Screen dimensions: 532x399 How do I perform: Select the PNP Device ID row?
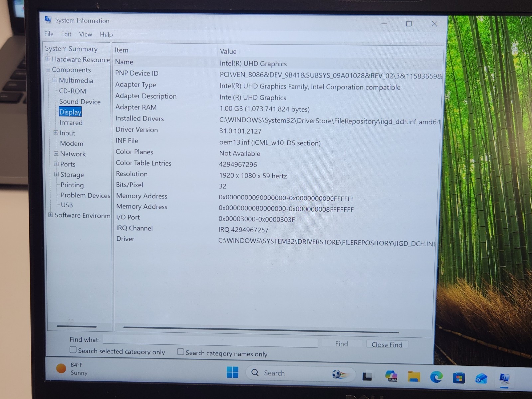[278, 74]
